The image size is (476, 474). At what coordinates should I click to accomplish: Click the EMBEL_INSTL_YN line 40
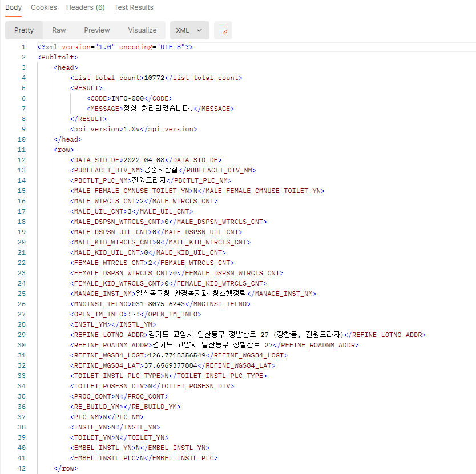[x=140, y=448]
